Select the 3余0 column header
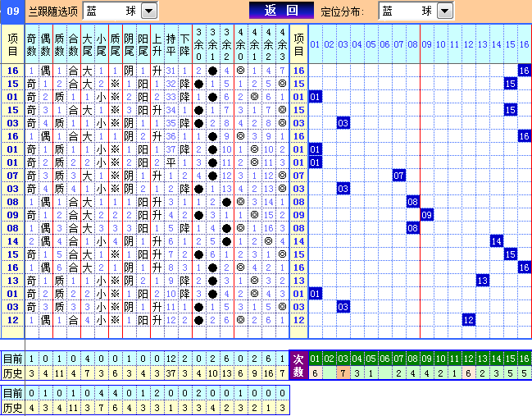The width and height of the screenshot is (532, 416). [199, 44]
